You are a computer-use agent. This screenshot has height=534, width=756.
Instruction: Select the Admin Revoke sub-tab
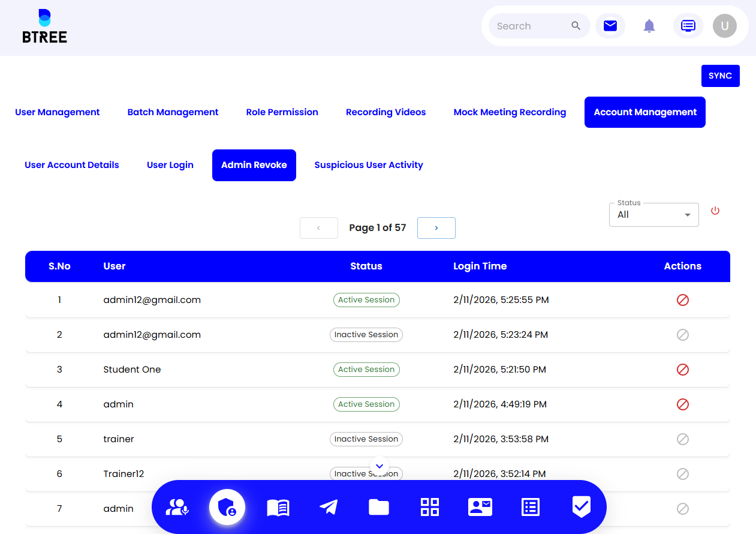[x=254, y=165]
